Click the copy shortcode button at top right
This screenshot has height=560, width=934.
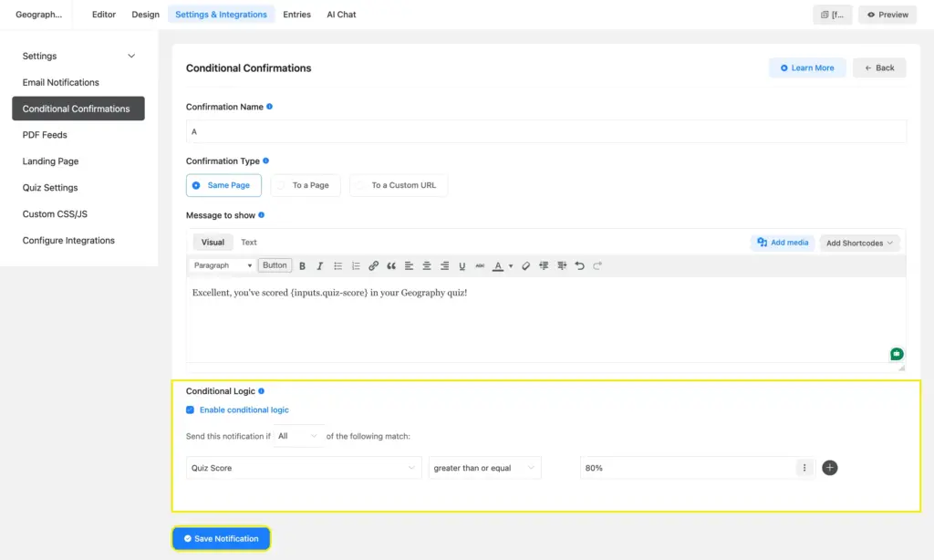832,15
